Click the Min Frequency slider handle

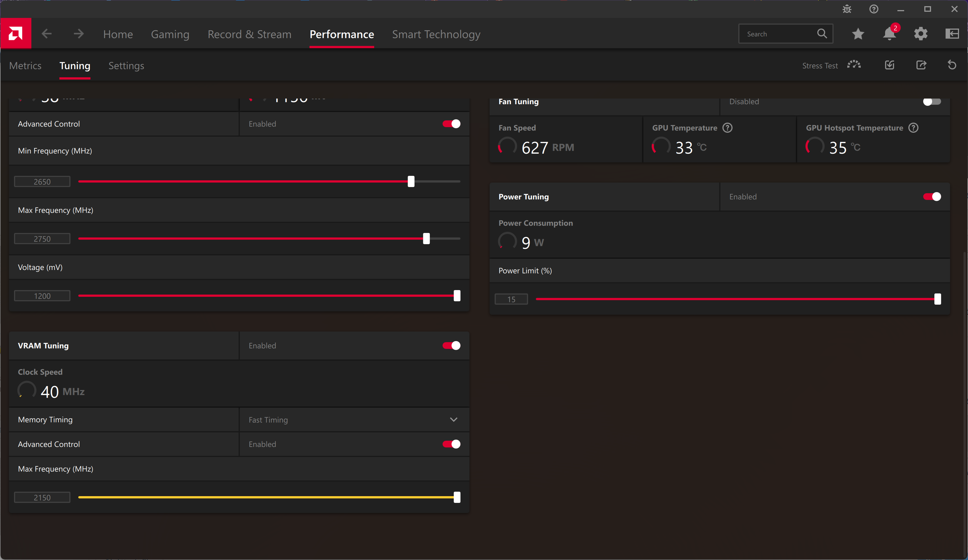tap(411, 181)
